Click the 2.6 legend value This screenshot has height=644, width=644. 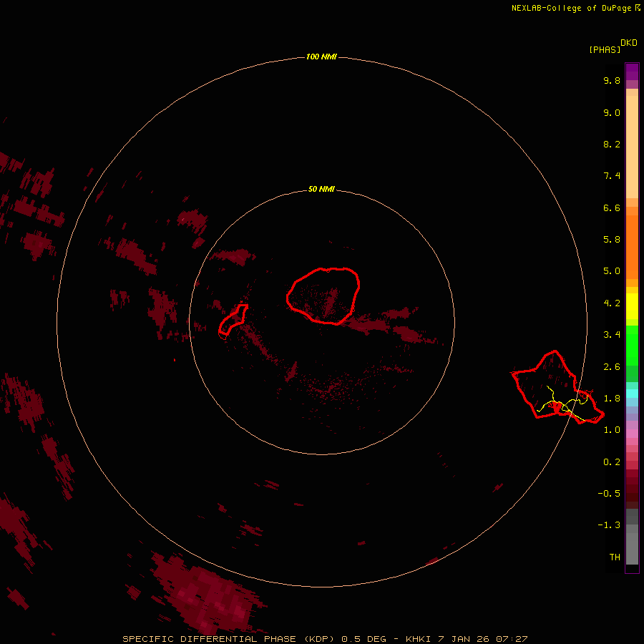[x=612, y=367]
